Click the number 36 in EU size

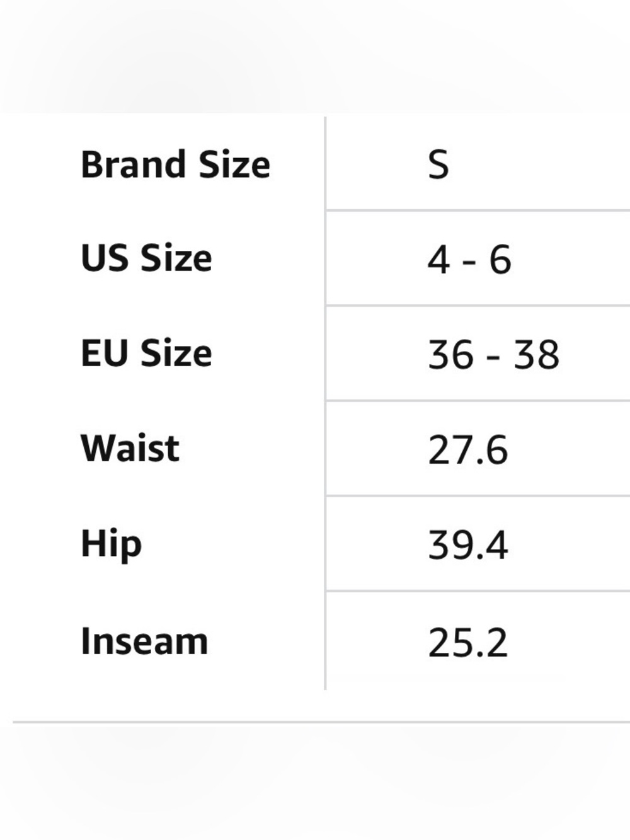pos(450,354)
